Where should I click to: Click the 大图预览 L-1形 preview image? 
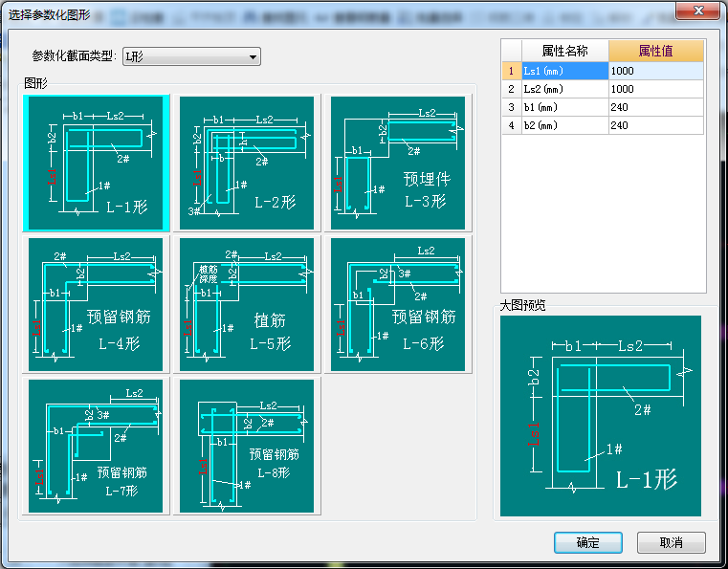point(601,416)
